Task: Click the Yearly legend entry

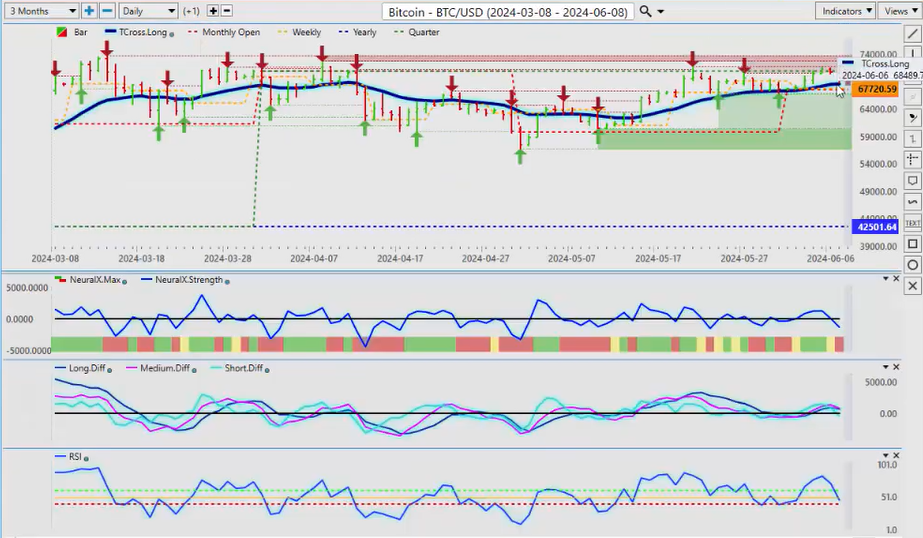Action: click(x=358, y=32)
